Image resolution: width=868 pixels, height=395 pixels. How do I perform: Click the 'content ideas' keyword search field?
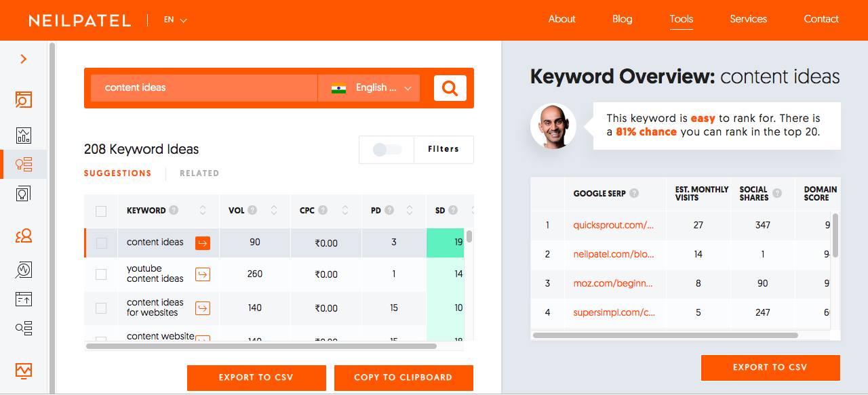(204, 88)
